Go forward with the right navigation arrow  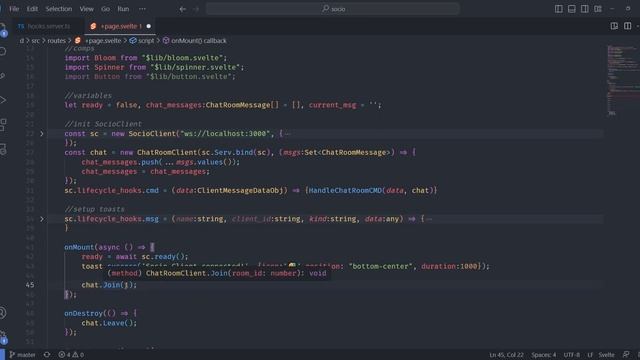[196, 9]
